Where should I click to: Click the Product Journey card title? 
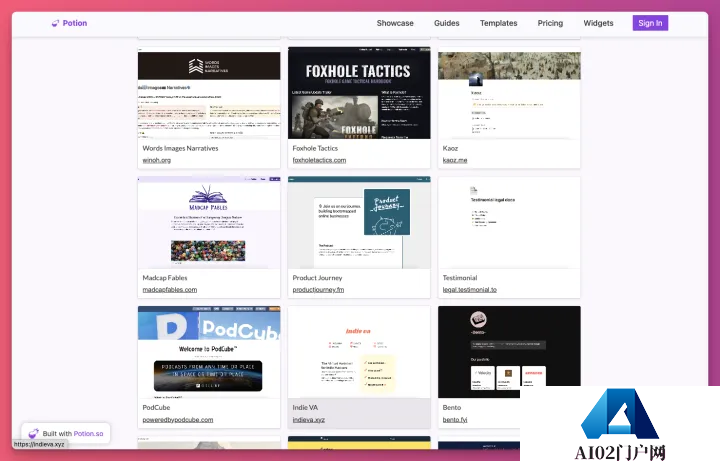coord(317,278)
